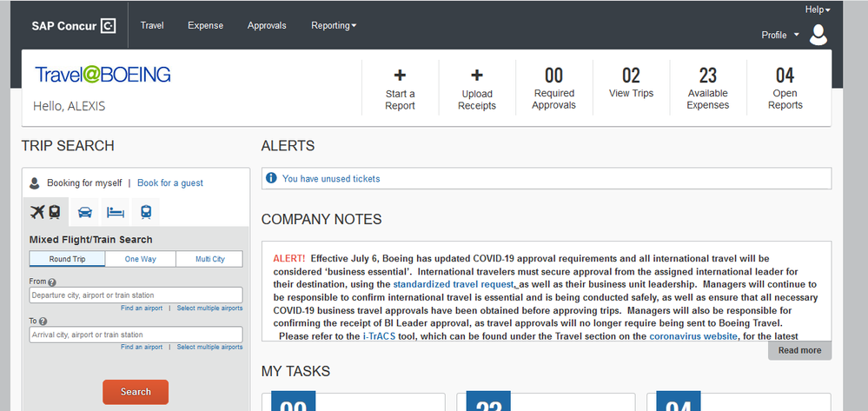The height and width of the screenshot is (411, 868).
Task: Open the i-TrACS tool link
Action: [379, 336]
